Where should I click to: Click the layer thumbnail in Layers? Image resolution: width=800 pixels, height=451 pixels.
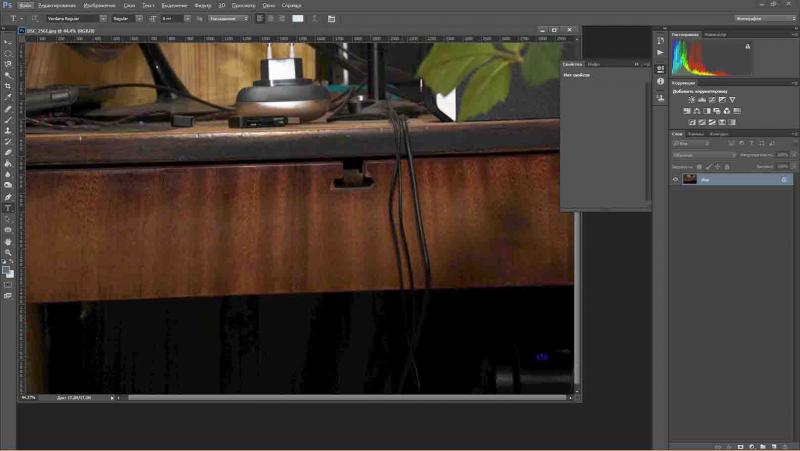(689, 179)
